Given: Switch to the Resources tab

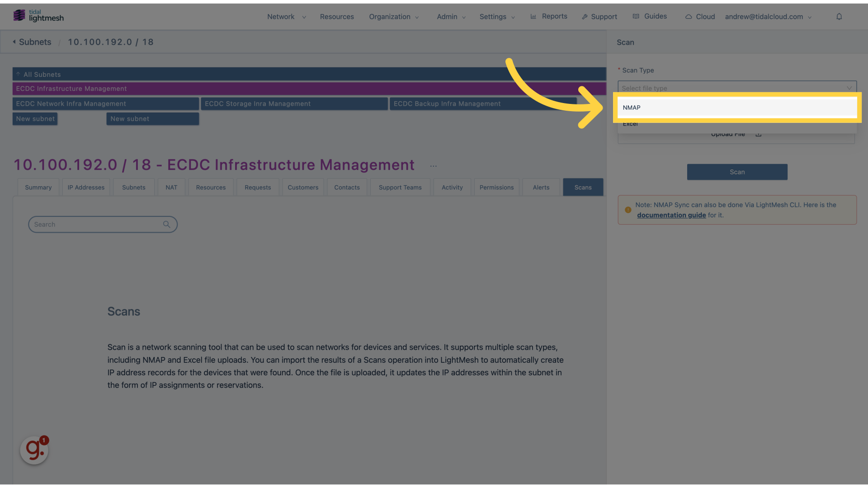Looking at the screenshot, I should tap(211, 188).
